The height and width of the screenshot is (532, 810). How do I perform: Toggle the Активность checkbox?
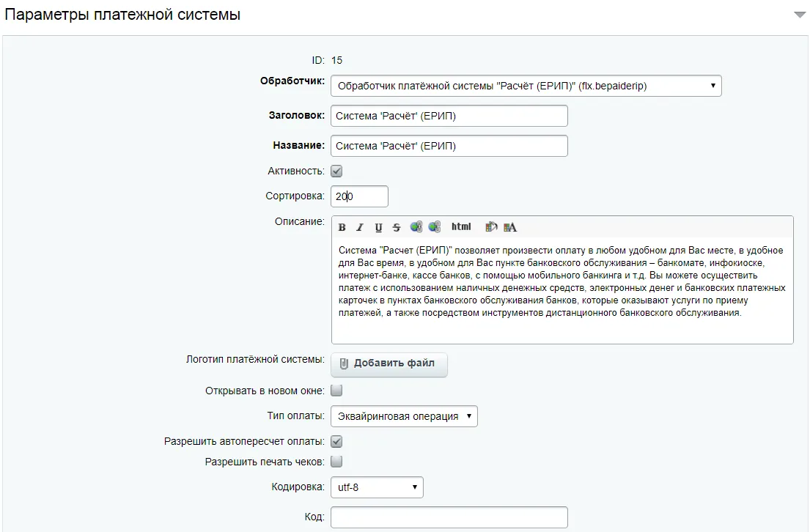pyautogui.click(x=336, y=171)
